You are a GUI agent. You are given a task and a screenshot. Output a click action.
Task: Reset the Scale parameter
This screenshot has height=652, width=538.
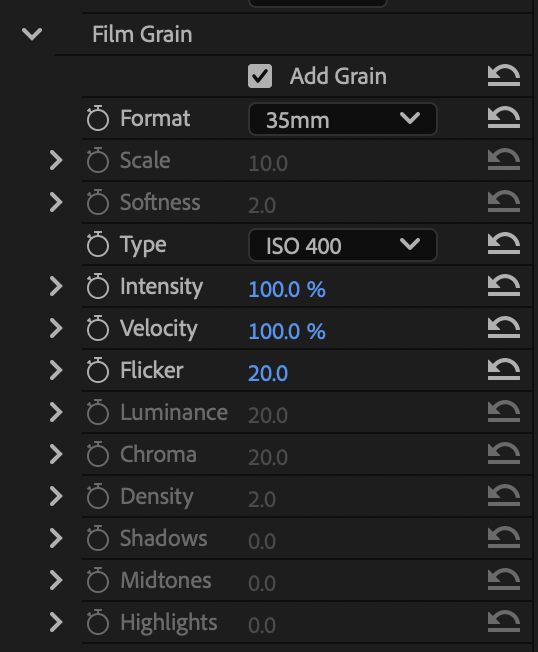pyautogui.click(x=503, y=160)
